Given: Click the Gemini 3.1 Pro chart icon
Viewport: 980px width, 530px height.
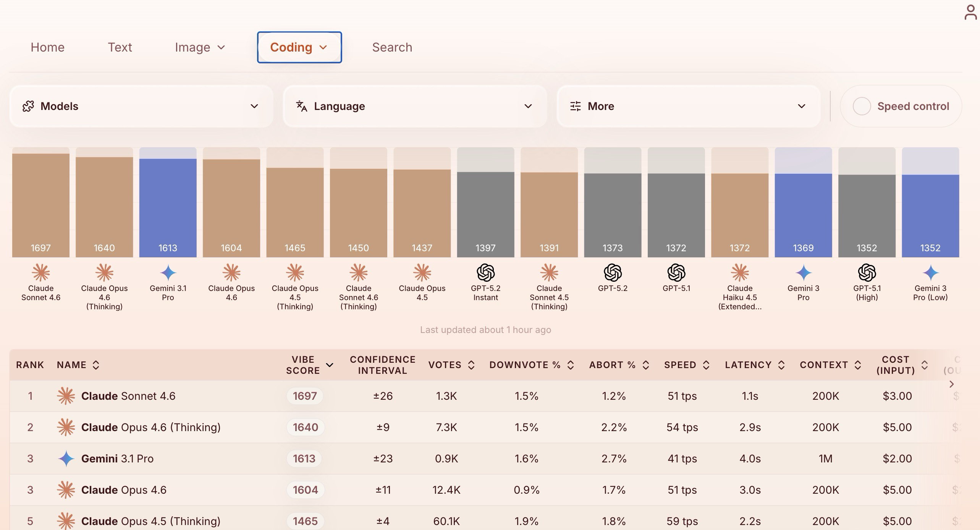Looking at the screenshot, I should coord(168,273).
